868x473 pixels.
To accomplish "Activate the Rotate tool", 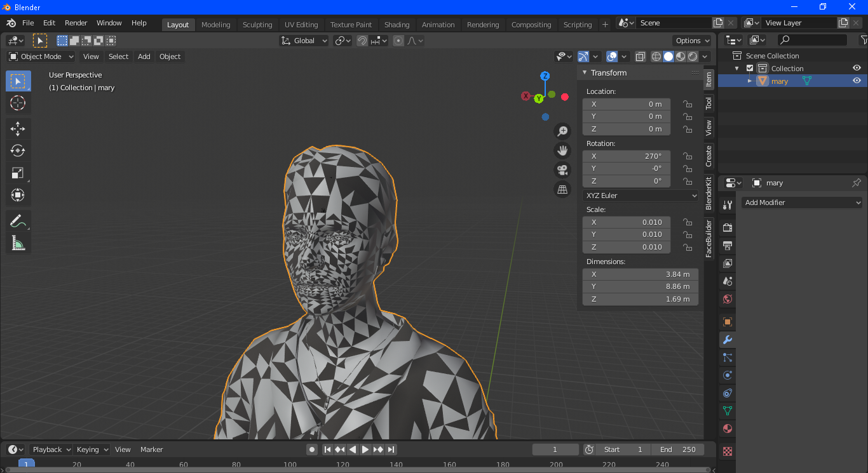I will (18, 150).
